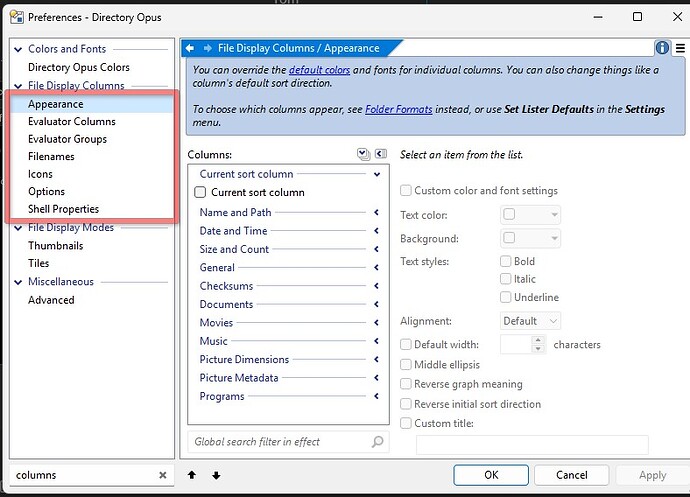Check the Middle ellipsis option
Screen dimensions: 690x497
click(x=406, y=364)
